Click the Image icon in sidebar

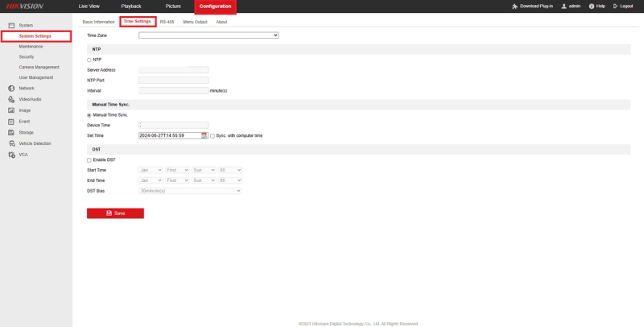(11, 110)
